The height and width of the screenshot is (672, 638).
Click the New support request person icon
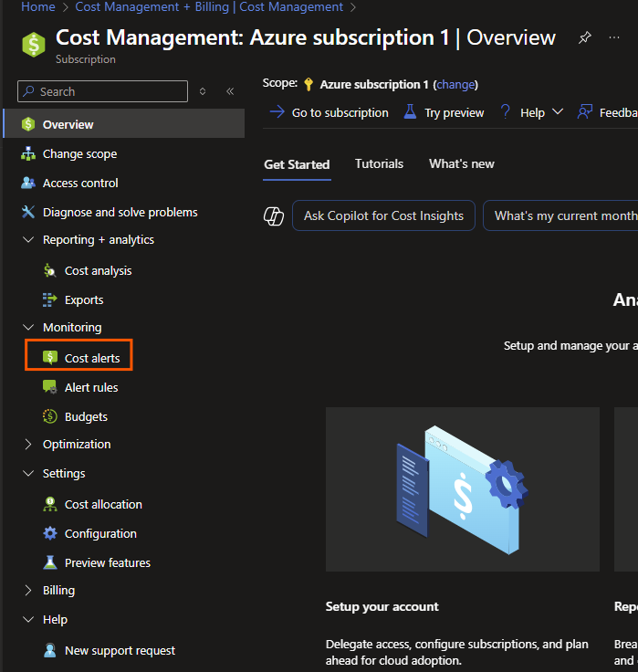point(50,650)
